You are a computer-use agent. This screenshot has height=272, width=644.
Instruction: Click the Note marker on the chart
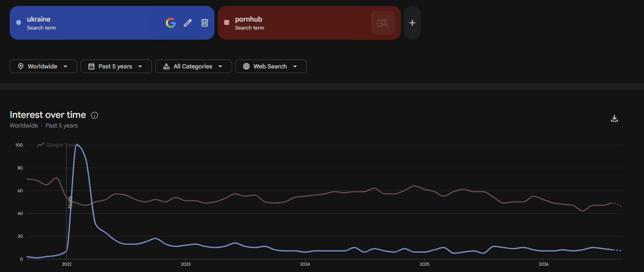(x=70, y=202)
